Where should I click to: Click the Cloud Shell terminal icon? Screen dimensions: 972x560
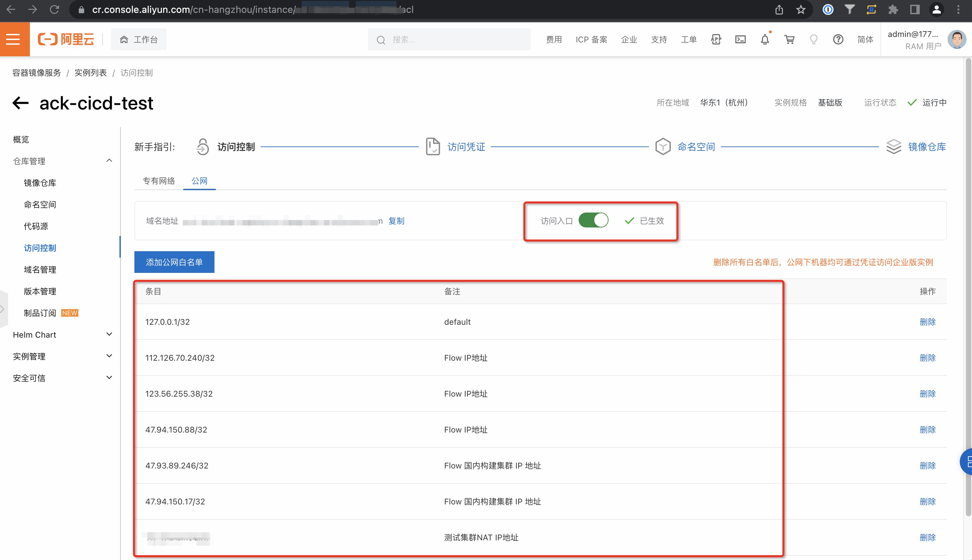[x=740, y=39]
